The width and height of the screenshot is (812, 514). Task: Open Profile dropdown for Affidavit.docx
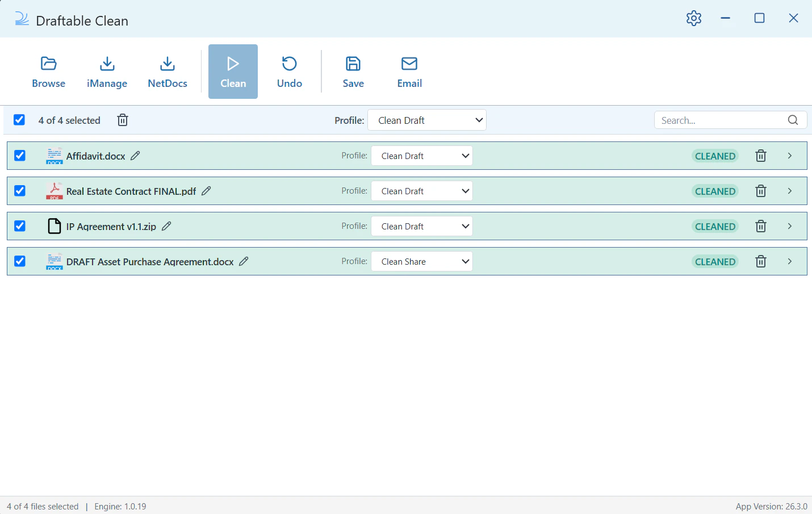coord(422,156)
